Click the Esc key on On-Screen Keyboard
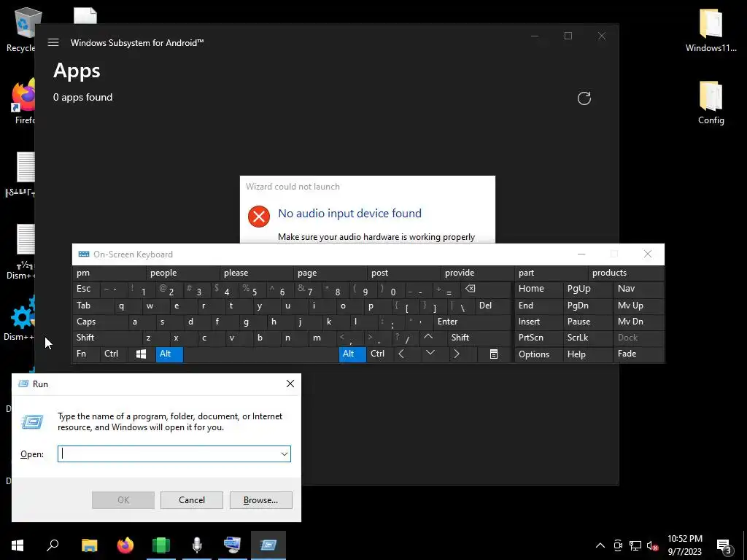The image size is (747, 560). tap(86, 289)
